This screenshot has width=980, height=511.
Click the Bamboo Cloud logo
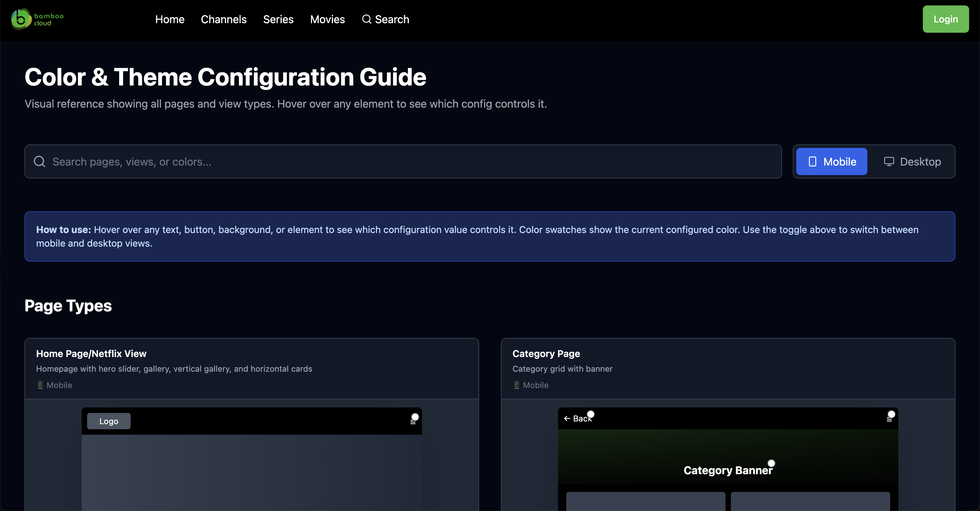[x=37, y=19]
